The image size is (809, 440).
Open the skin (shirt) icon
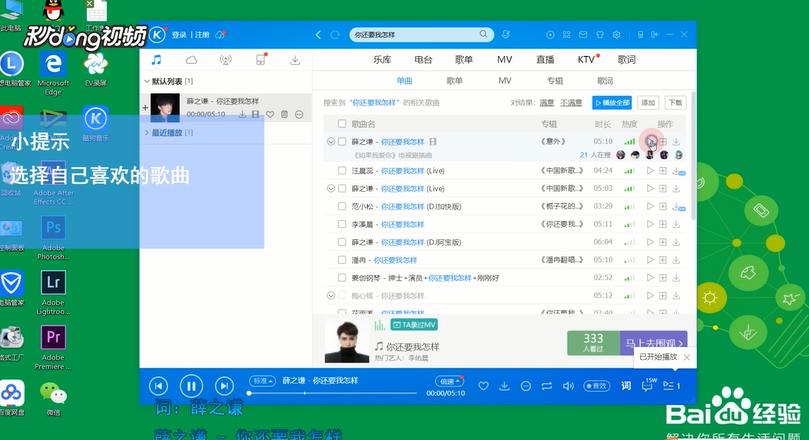click(600, 35)
